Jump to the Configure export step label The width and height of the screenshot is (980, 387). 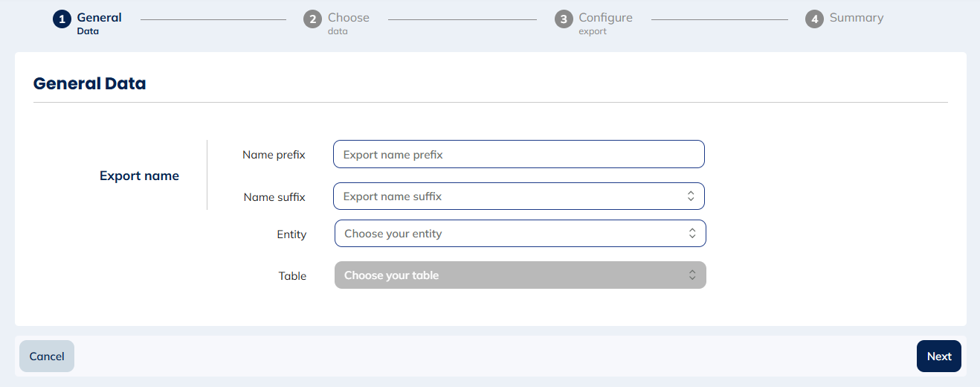pyautogui.click(x=605, y=23)
